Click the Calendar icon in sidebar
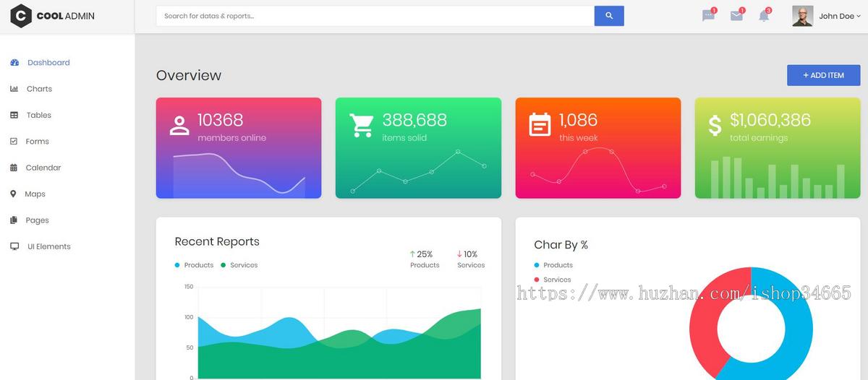Screen dimensions: 868x380 click(14, 168)
